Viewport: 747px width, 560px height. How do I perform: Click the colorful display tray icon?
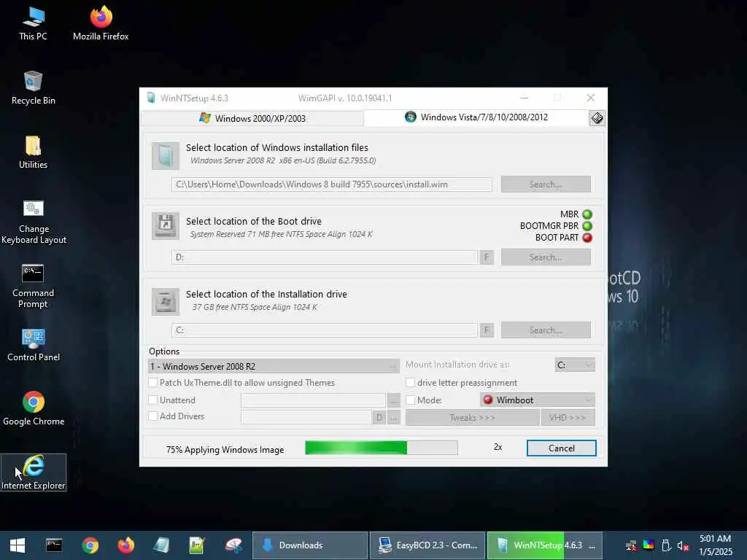649,545
